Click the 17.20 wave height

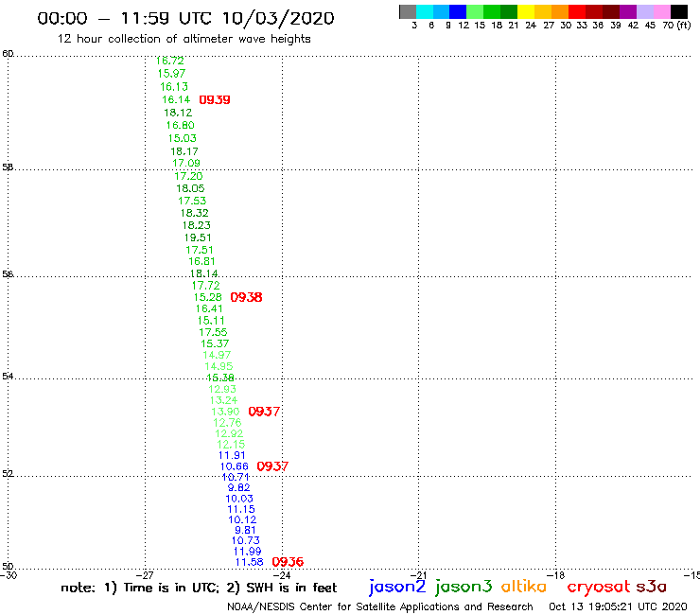pos(188,176)
